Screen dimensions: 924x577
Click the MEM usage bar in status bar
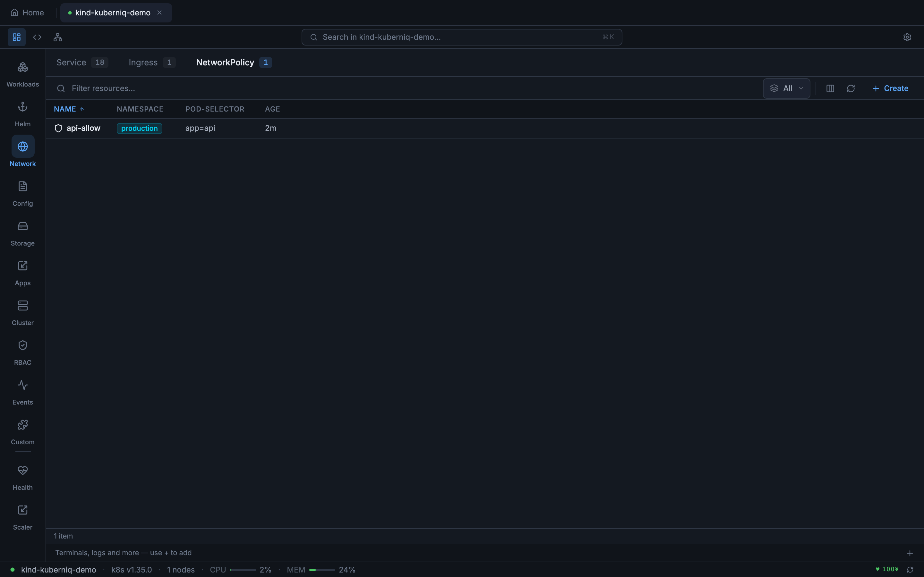tap(321, 570)
